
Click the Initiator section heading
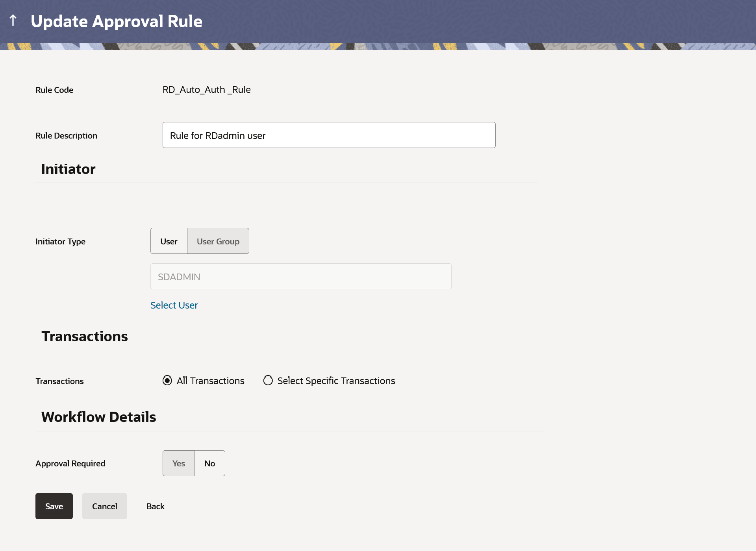coord(69,169)
